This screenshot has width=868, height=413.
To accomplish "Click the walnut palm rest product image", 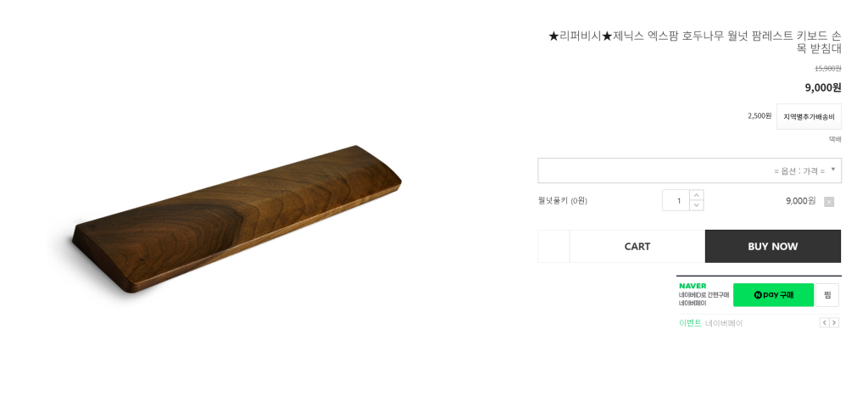I will click(x=237, y=219).
